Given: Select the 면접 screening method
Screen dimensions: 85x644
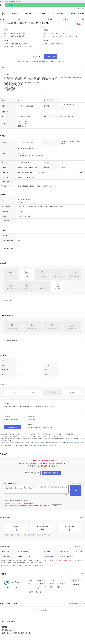Looking at the screenshot, I should [x=32, y=392].
